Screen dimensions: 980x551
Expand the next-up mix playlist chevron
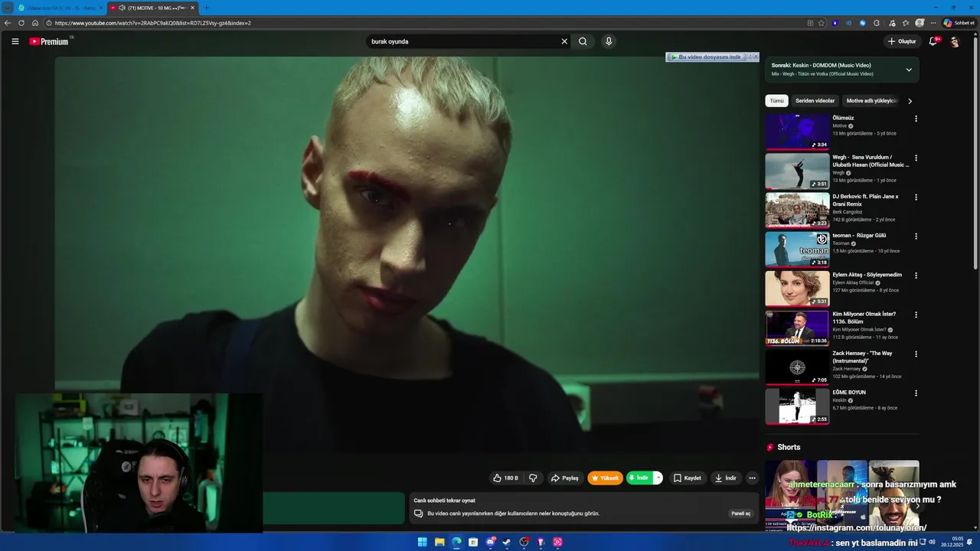click(x=909, y=70)
